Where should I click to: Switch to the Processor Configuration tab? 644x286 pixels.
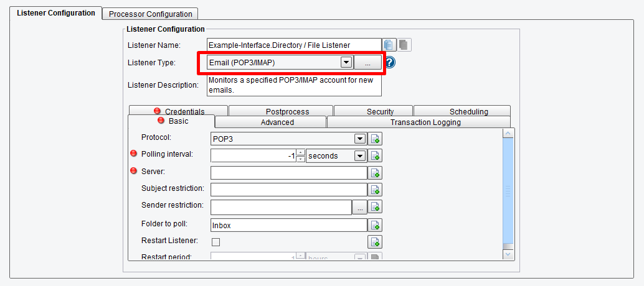click(x=151, y=14)
